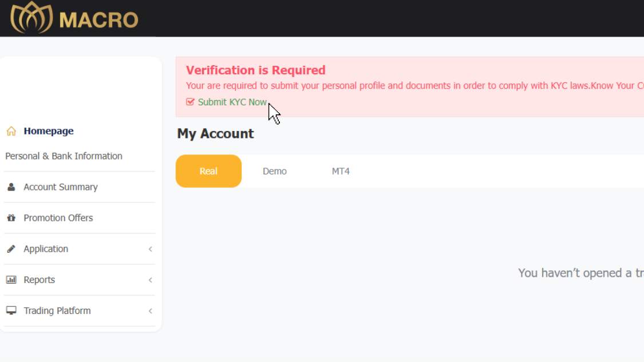Open the Promotion Offers page
The image size is (644, 362).
tap(58, 217)
